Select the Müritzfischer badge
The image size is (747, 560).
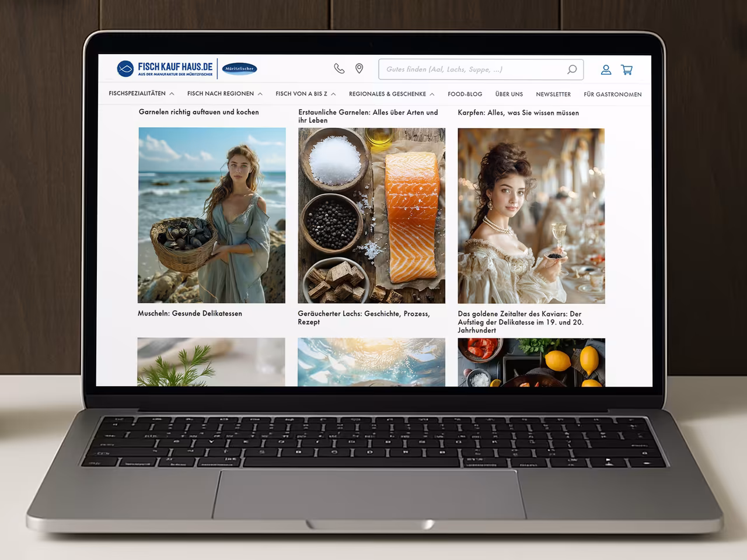pyautogui.click(x=239, y=69)
